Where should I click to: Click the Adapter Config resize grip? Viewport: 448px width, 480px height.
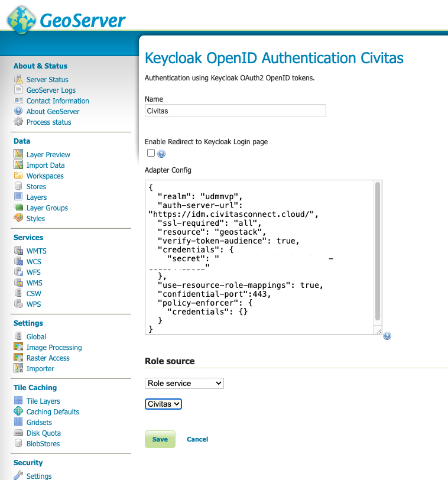coord(379,331)
